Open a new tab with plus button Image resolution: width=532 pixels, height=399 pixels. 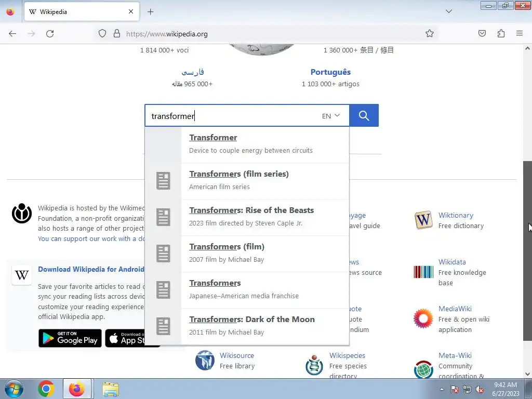tap(151, 12)
